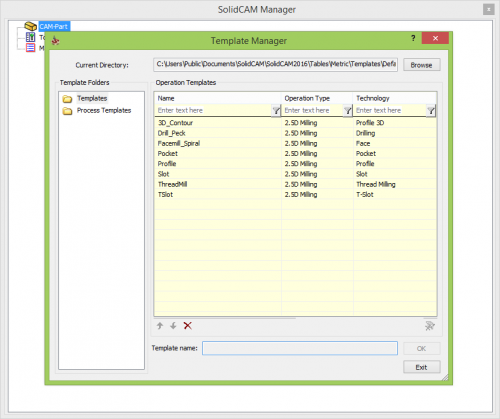Viewport: 500px width, 419px height.
Task: Click the OK button
Action: click(421, 349)
